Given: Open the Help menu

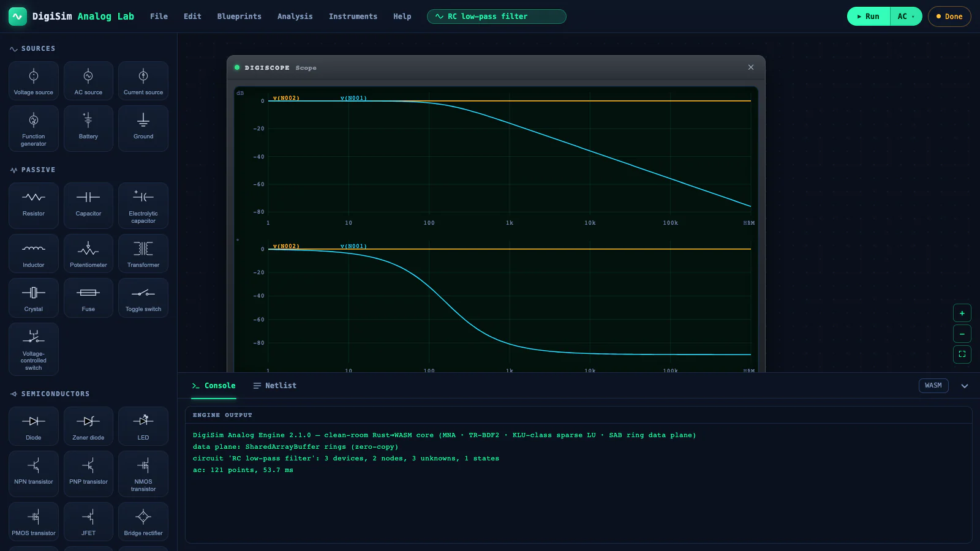Looking at the screenshot, I should 402,17.
